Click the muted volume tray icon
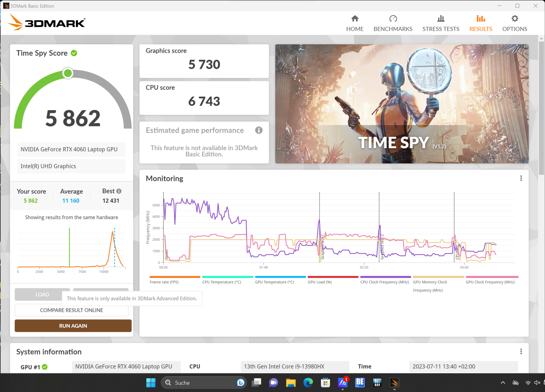Viewport: 545px width, 392px height. (x=537, y=383)
